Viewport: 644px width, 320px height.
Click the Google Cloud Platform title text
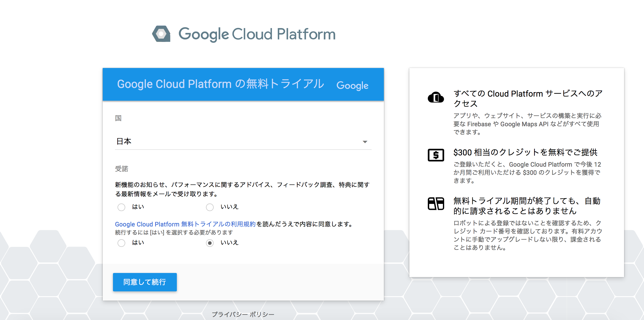click(257, 34)
